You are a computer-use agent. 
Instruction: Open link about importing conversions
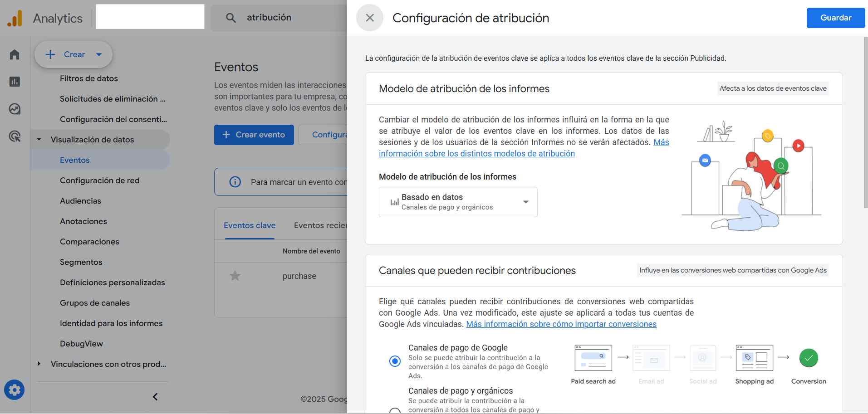[x=561, y=324]
